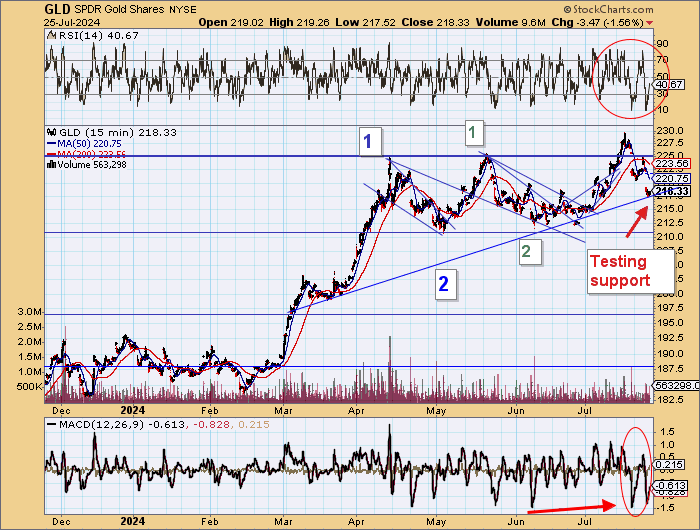Click the 563298.0 volume tag on the axis
Screen dimensions: 700x530
point(677,385)
